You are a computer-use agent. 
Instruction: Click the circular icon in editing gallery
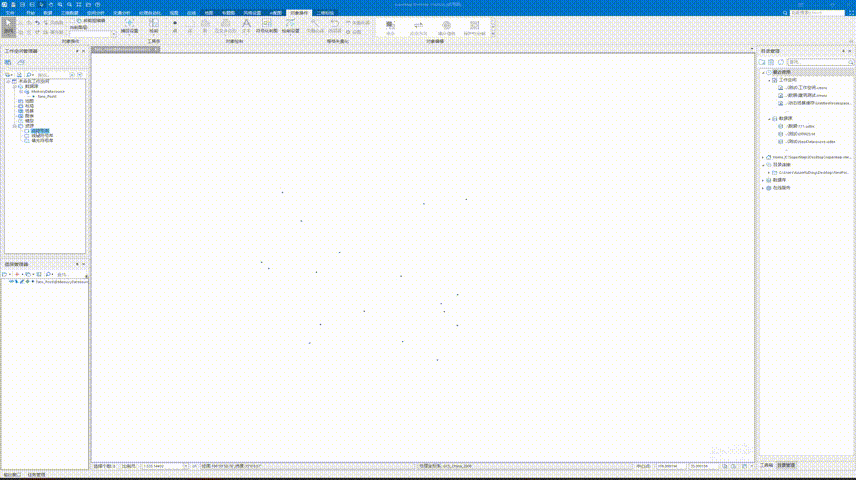[447, 27]
